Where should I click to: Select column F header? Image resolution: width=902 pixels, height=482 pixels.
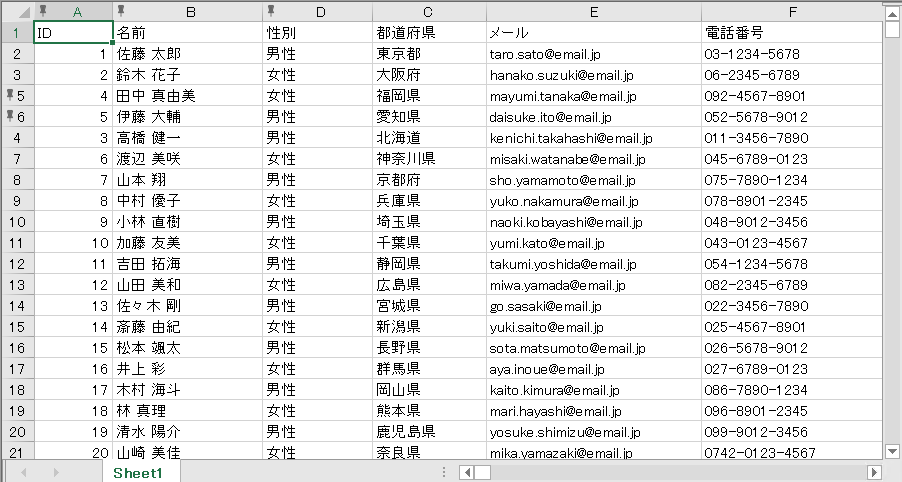click(x=792, y=12)
